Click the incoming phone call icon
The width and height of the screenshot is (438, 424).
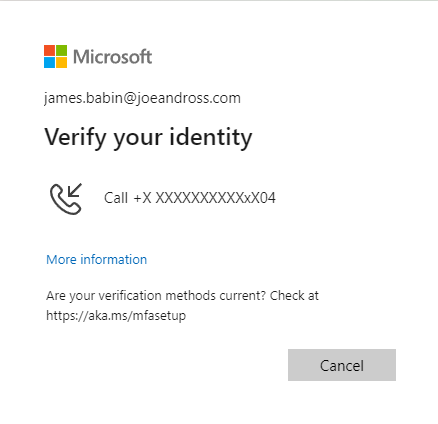click(x=66, y=199)
